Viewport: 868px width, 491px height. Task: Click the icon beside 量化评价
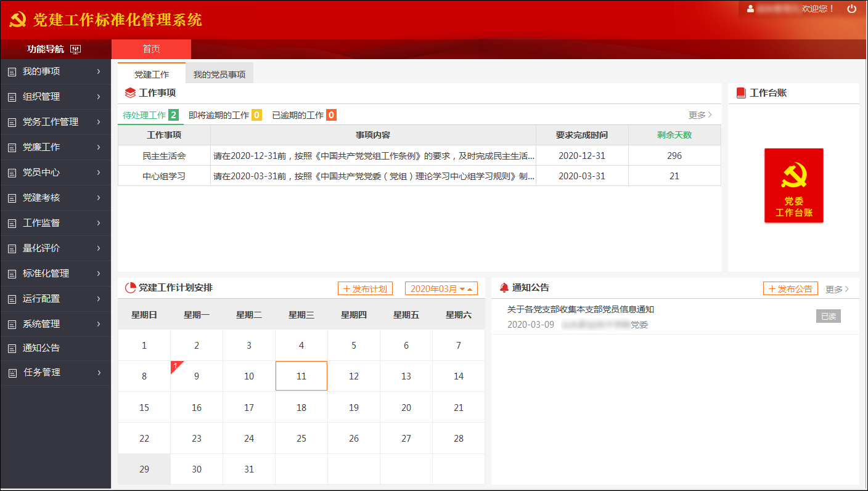click(x=12, y=249)
